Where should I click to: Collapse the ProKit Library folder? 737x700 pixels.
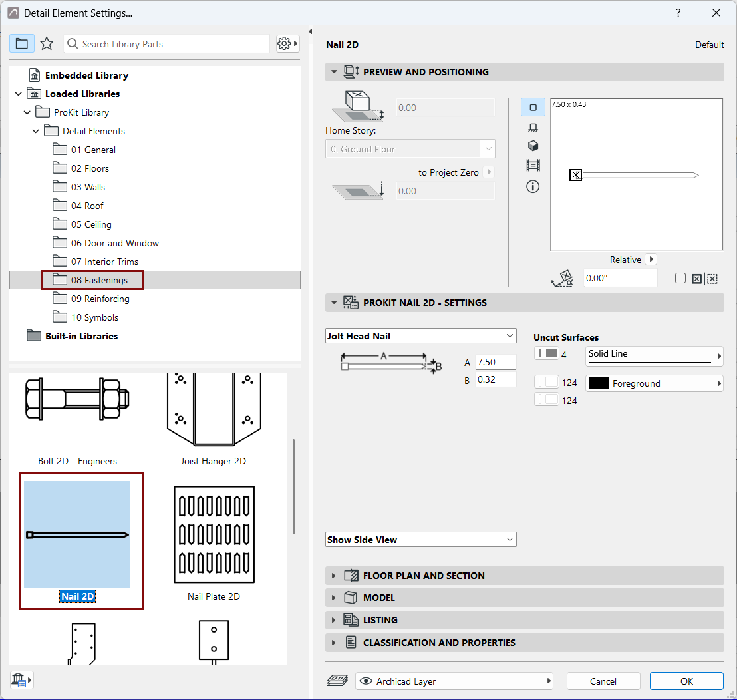(x=27, y=113)
